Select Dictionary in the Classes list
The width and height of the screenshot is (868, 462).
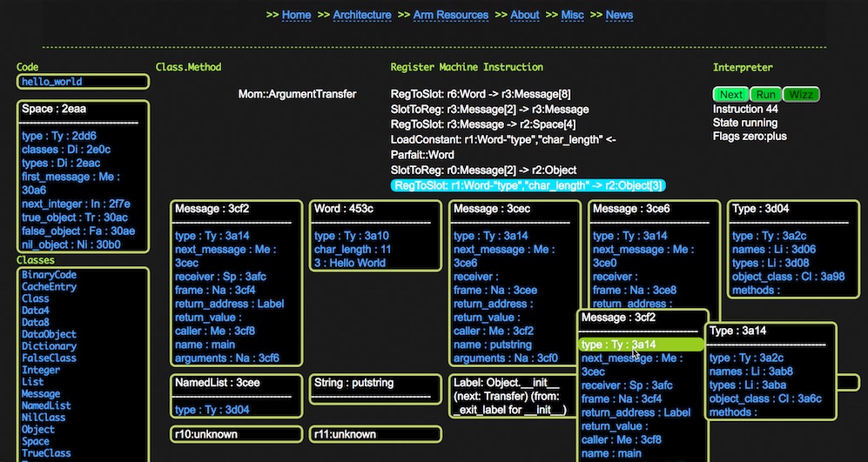tap(49, 346)
